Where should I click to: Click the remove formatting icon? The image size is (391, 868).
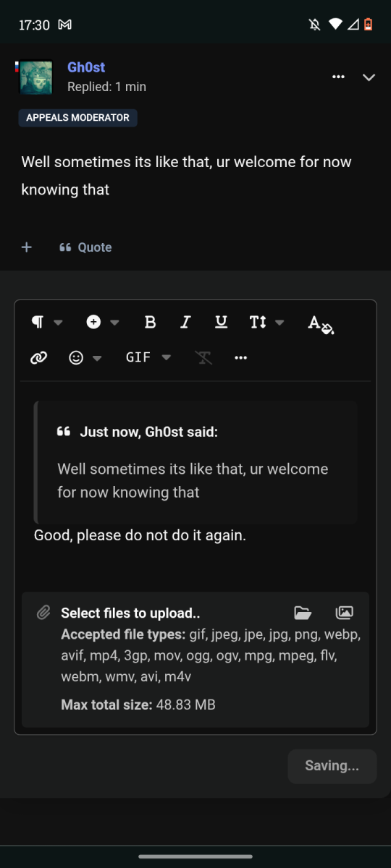[204, 358]
